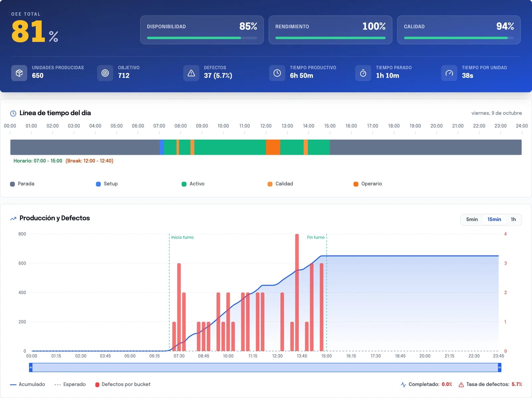Screen dimensions: 532x398
Task: Switch chart interval to 1h
Action: [x=513, y=219]
